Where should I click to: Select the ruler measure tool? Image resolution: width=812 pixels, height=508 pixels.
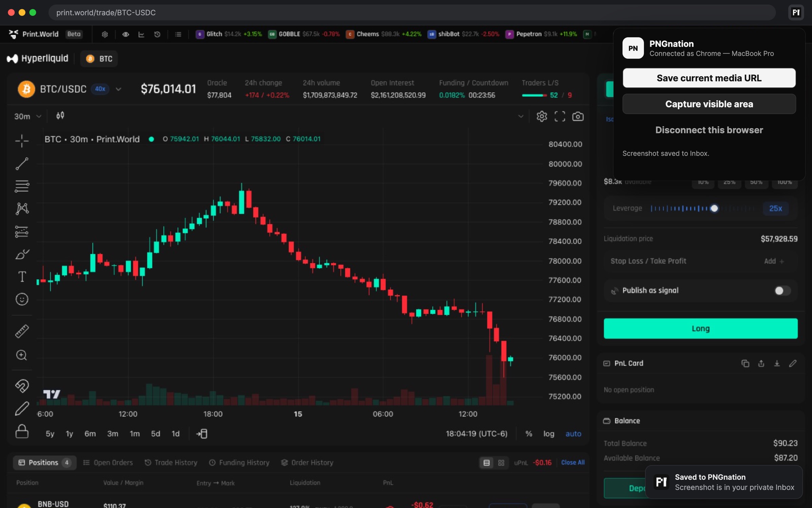[22, 331]
